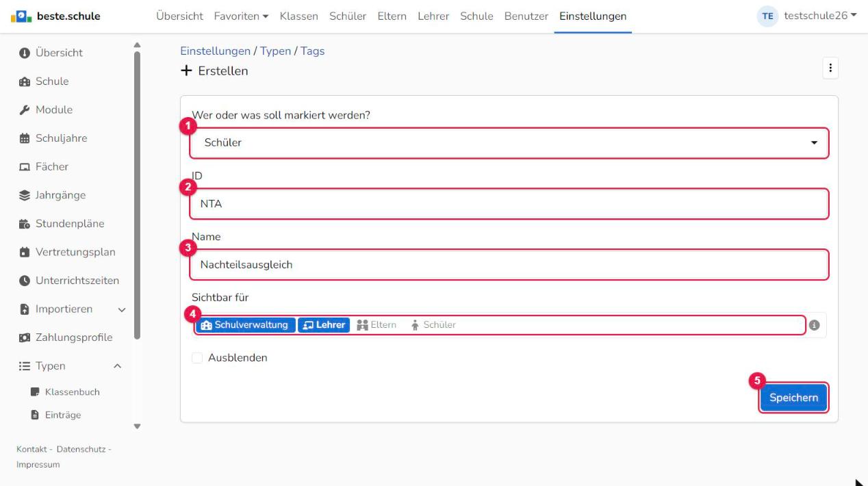The width and height of the screenshot is (868, 486).
Task: Open the Eltern top navigation item
Action: (392, 16)
